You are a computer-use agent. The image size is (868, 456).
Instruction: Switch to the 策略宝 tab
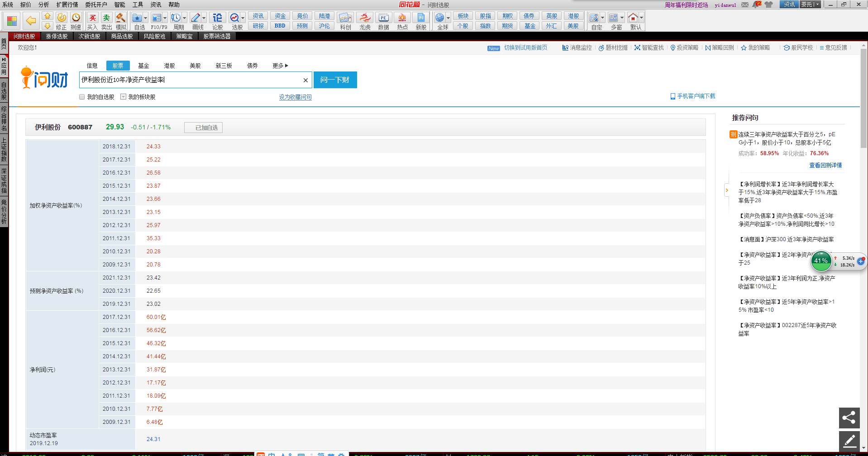click(x=184, y=36)
